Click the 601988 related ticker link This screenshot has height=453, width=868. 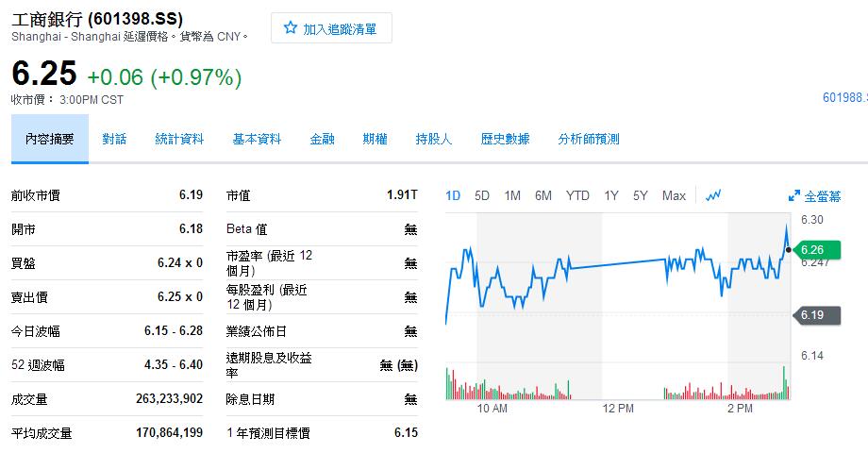click(x=844, y=97)
